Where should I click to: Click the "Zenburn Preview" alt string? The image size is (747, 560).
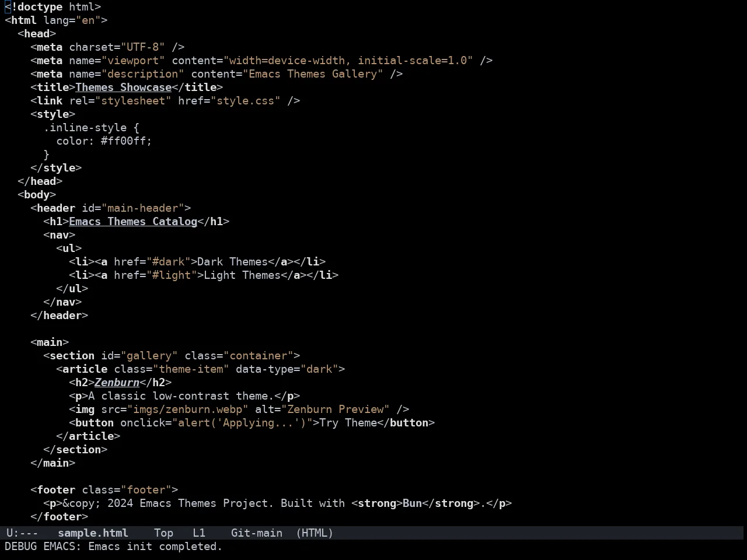336,409
